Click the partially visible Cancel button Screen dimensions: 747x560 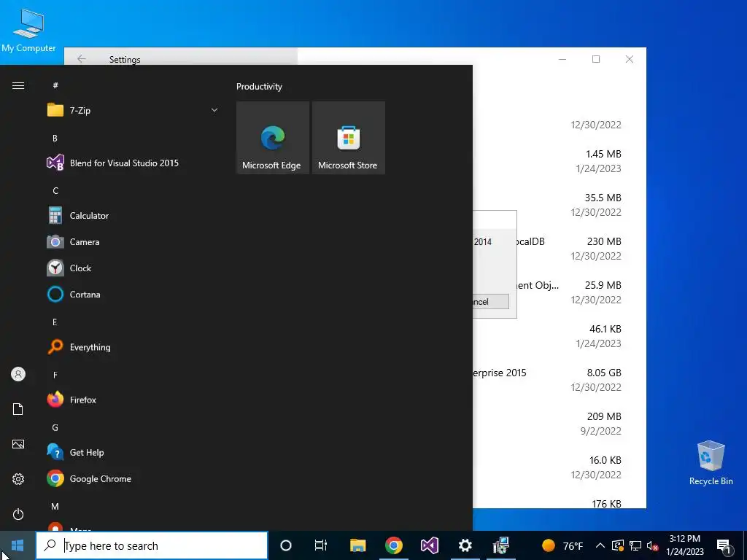tap(491, 301)
